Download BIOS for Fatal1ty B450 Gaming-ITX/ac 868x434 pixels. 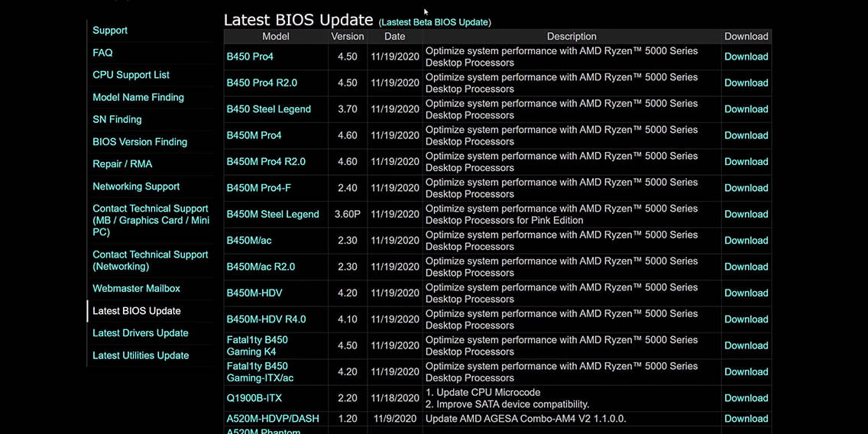(x=747, y=372)
